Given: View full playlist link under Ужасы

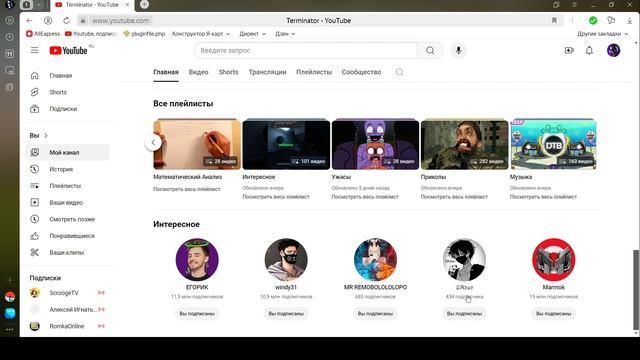Looking at the screenshot, I should pyautogui.click(x=365, y=197).
